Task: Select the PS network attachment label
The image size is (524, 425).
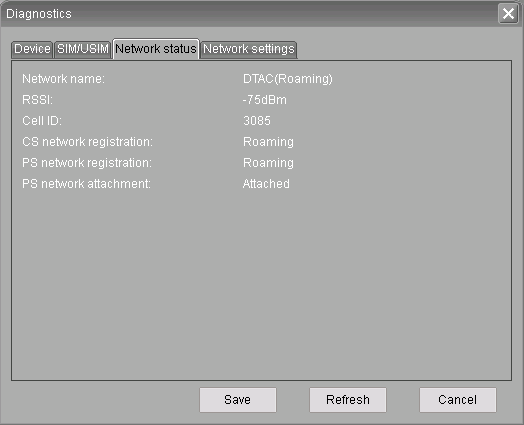Action: coord(87,184)
